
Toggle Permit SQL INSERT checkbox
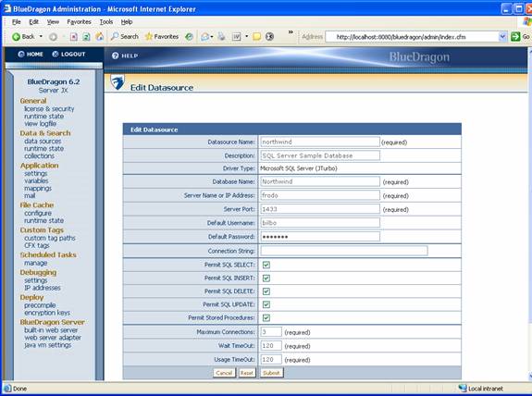(266, 278)
